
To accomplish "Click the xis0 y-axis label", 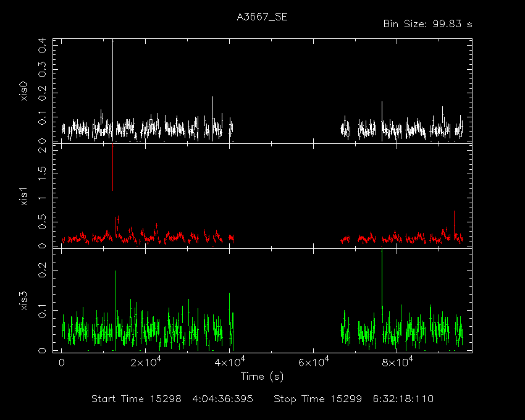I will pyautogui.click(x=23, y=91).
